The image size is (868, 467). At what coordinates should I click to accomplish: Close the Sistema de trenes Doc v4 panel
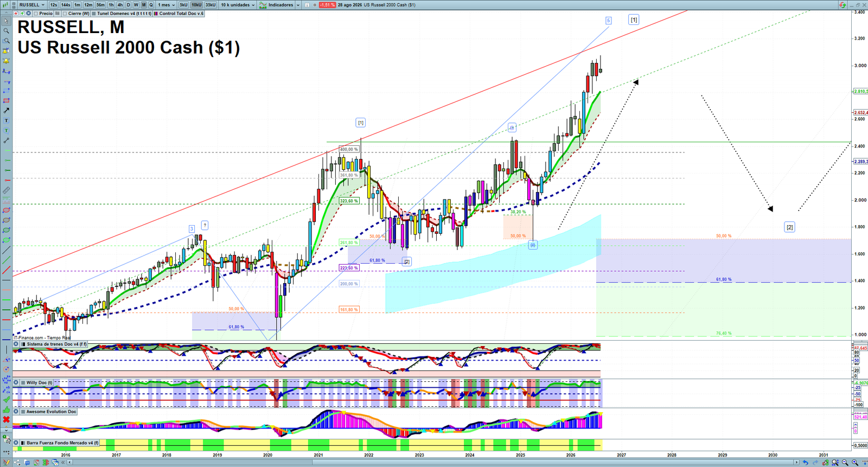(16, 344)
